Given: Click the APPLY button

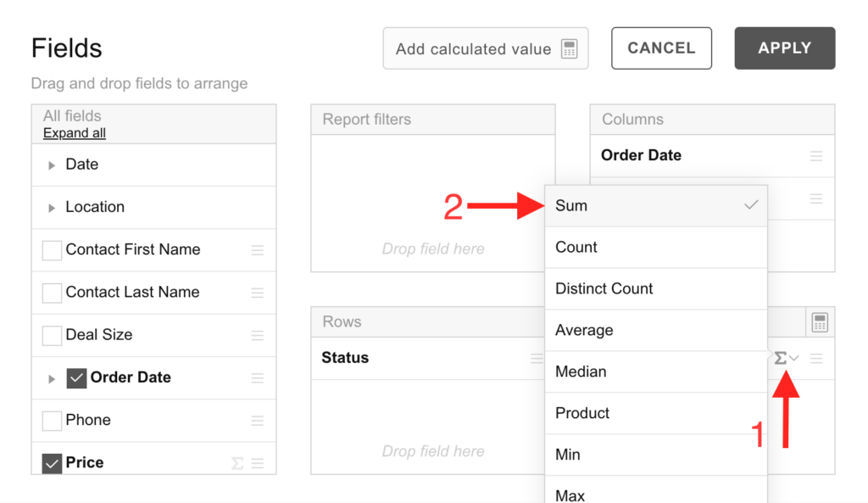Looking at the screenshot, I should pos(784,48).
